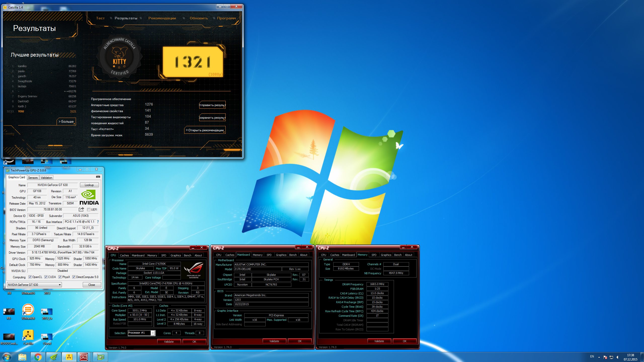Toggle the CUDA checkbox
The width and height of the screenshot is (644, 362).
click(x=46, y=277)
